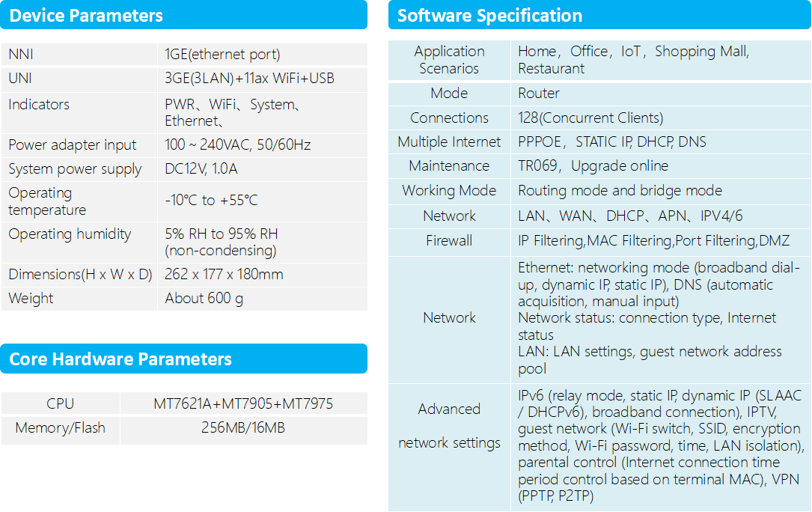Screen dimensions: 812x512
Task: Select the Weight About 600 g cell
Action: tap(204, 299)
